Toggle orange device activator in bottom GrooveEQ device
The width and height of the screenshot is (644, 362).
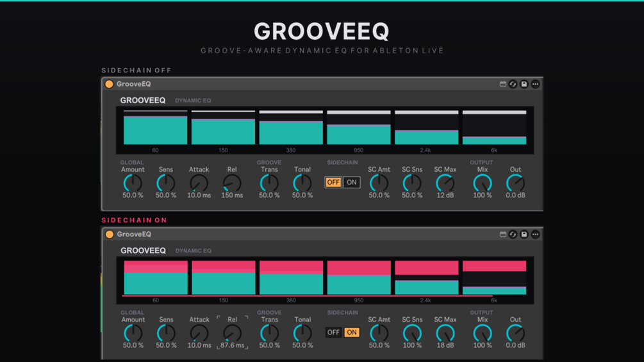[x=109, y=234]
